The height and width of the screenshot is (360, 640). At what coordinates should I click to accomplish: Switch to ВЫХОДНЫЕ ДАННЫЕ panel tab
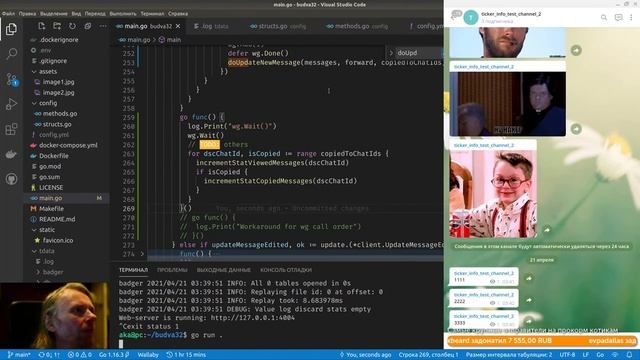click(x=224, y=270)
